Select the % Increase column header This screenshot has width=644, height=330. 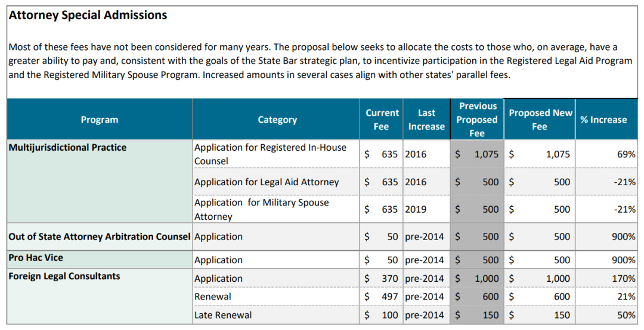[603, 120]
